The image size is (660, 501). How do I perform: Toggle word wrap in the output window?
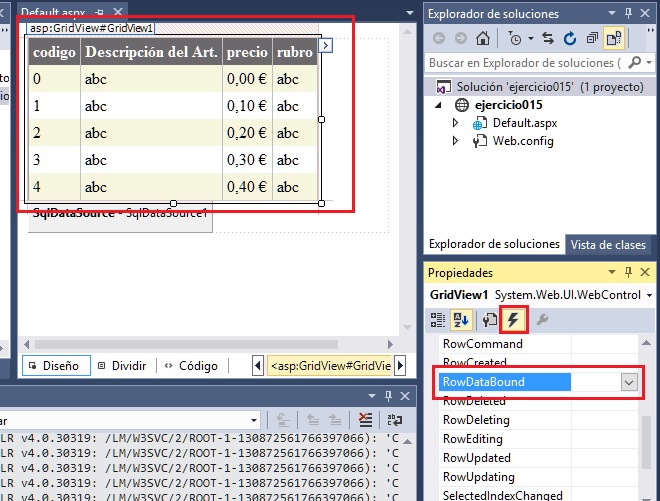pos(394,420)
